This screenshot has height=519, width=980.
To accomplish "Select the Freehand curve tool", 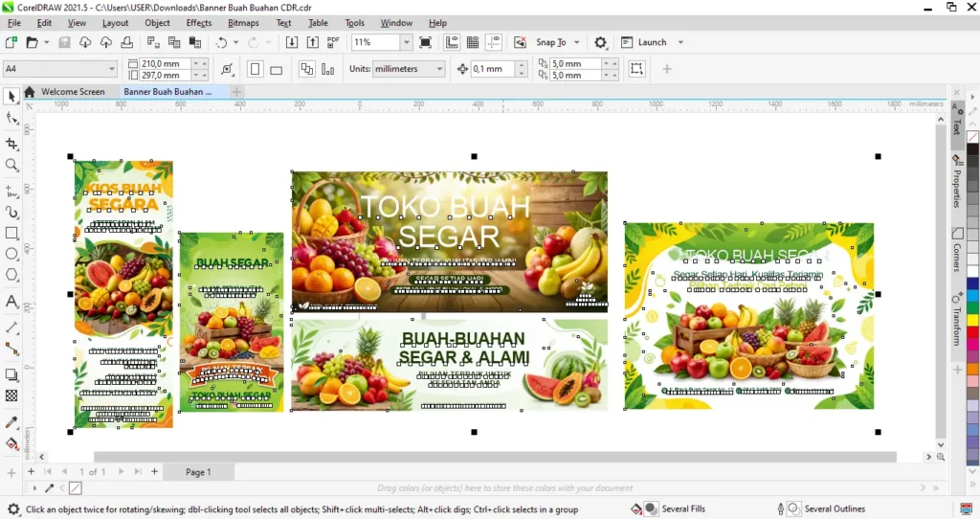I will [x=11, y=192].
